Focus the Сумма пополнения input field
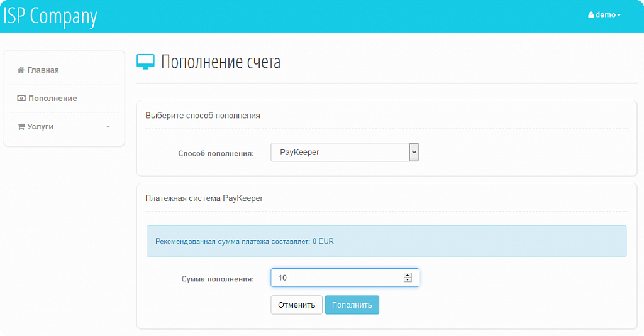This screenshot has width=644, height=336. (x=336, y=278)
